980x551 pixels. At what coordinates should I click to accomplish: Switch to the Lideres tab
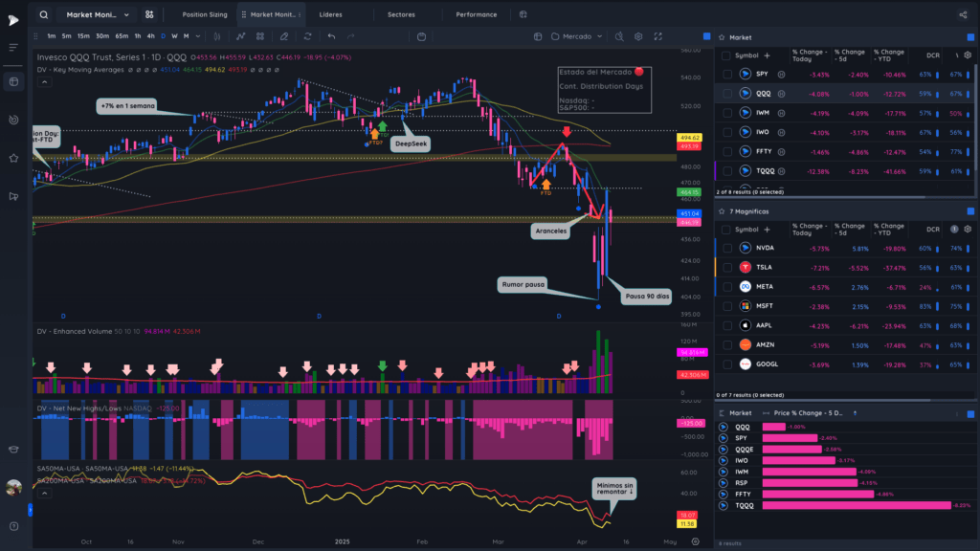click(x=330, y=14)
